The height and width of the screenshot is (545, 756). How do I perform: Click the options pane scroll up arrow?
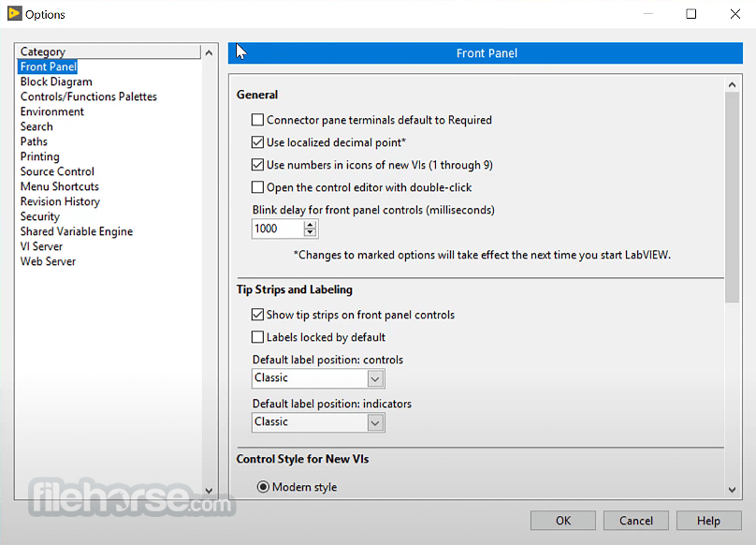coord(732,85)
